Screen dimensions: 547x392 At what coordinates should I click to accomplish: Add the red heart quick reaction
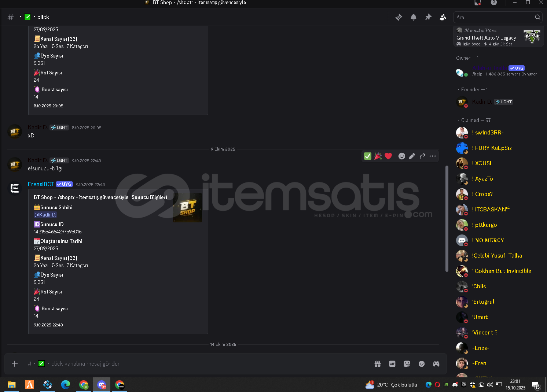[x=388, y=156]
